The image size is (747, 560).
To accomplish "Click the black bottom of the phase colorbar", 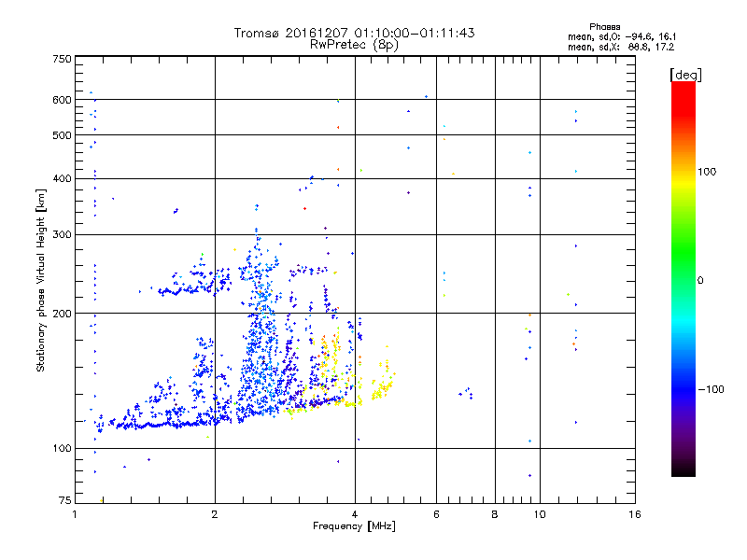I will pos(684,468).
